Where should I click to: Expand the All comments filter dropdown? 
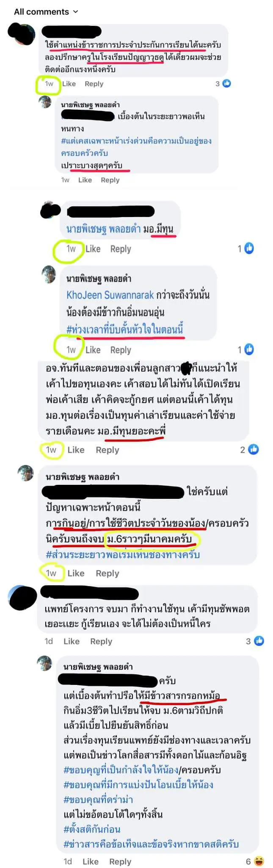pos(46,11)
